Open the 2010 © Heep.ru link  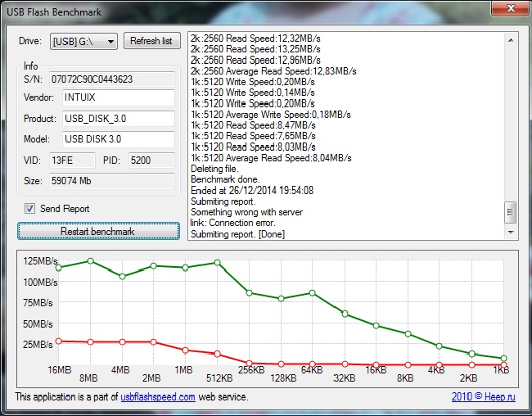(x=485, y=397)
